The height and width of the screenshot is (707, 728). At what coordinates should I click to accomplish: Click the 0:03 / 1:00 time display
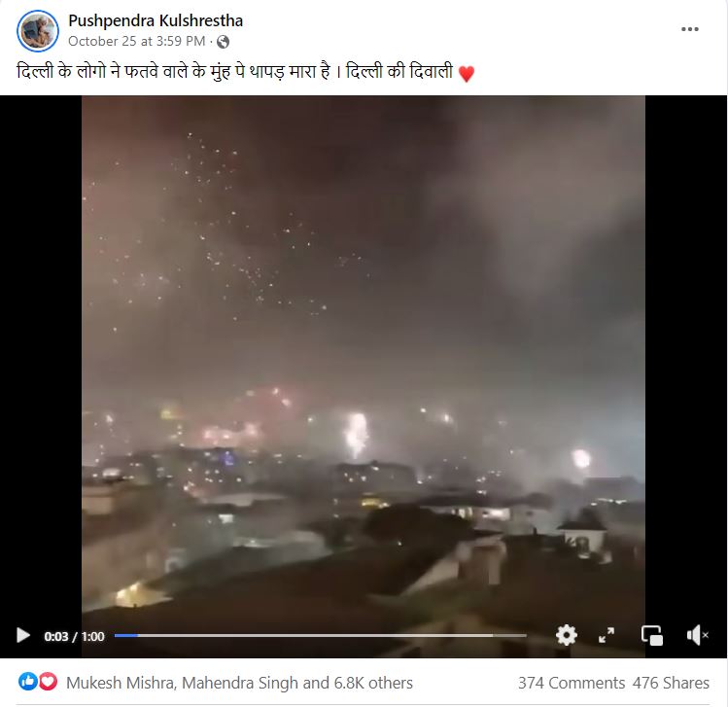pos(74,636)
